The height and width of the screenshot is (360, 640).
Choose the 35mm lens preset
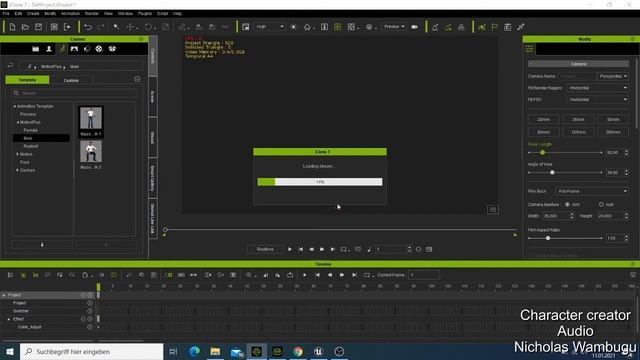(578, 120)
